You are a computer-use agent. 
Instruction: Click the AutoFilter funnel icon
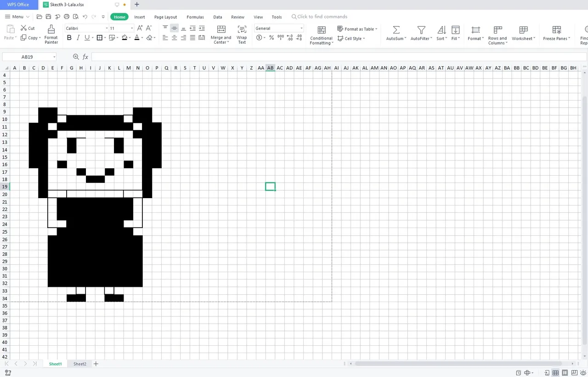tap(421, 30)
